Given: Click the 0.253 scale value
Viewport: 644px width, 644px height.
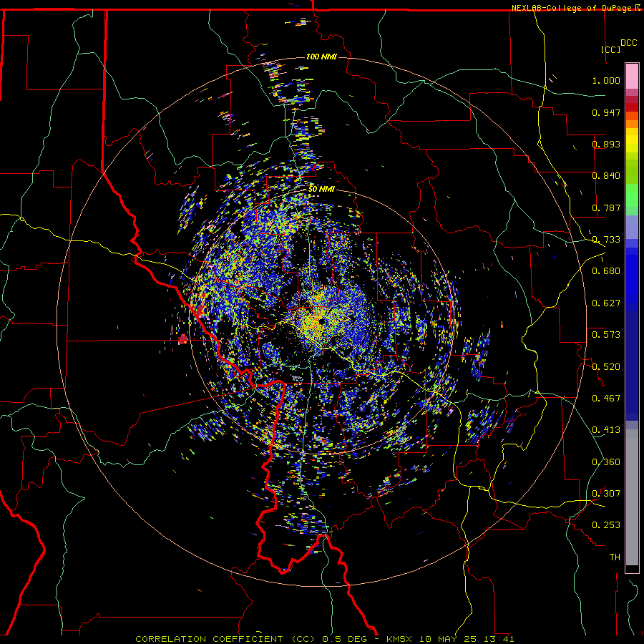Looking at the screenshot, I should tap(606, 525).
